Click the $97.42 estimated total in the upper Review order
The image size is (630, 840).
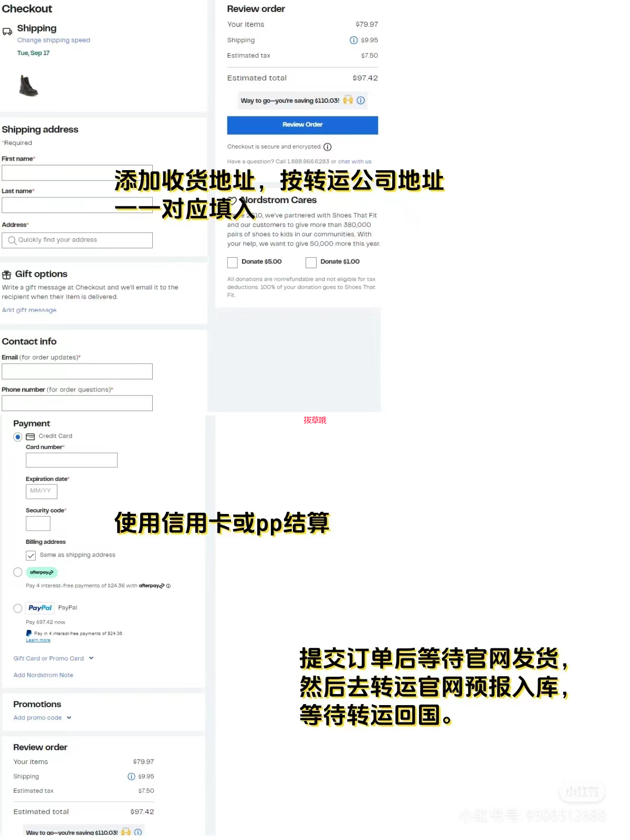point(365,78)
